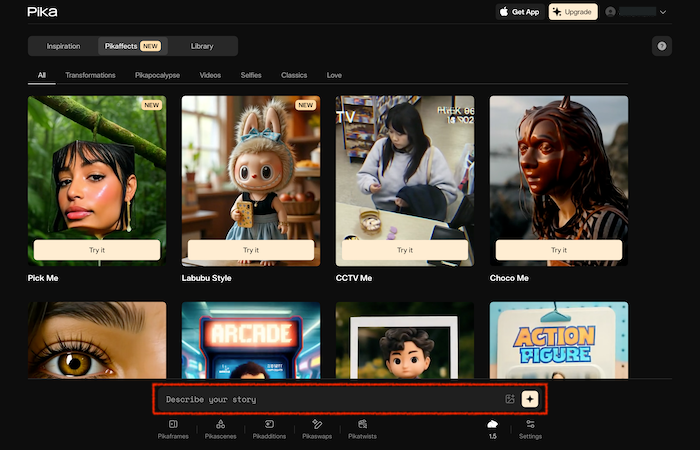Switch to the Inspiration tab
The width and height of the screenshot is (700, 450).
(x=63, y=46)
